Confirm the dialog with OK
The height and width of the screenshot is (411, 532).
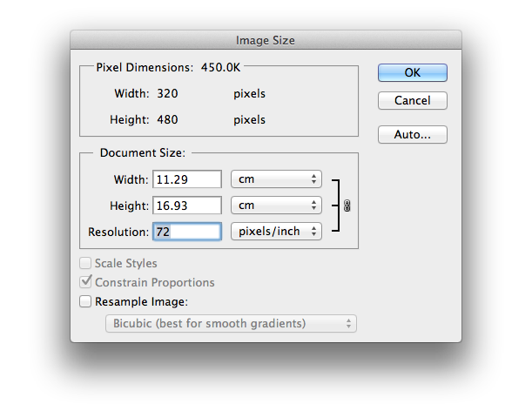pyautogui.click(x=413, y=72)
